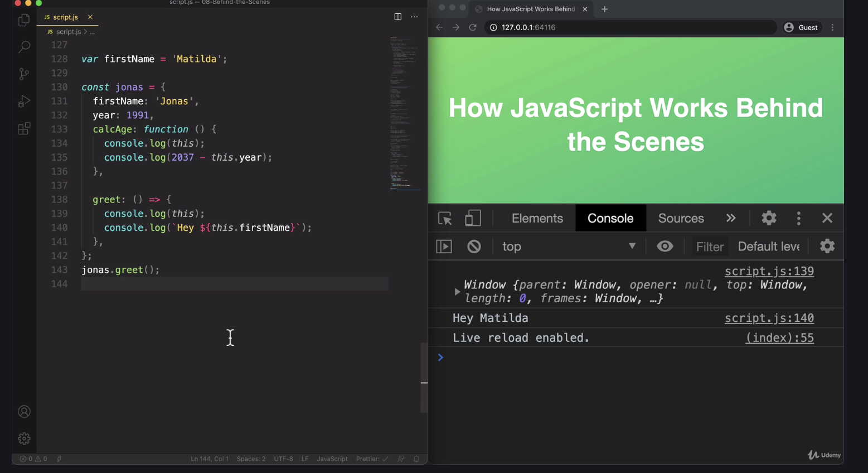Click the page heading How JavaScript Works

point(636,125)
